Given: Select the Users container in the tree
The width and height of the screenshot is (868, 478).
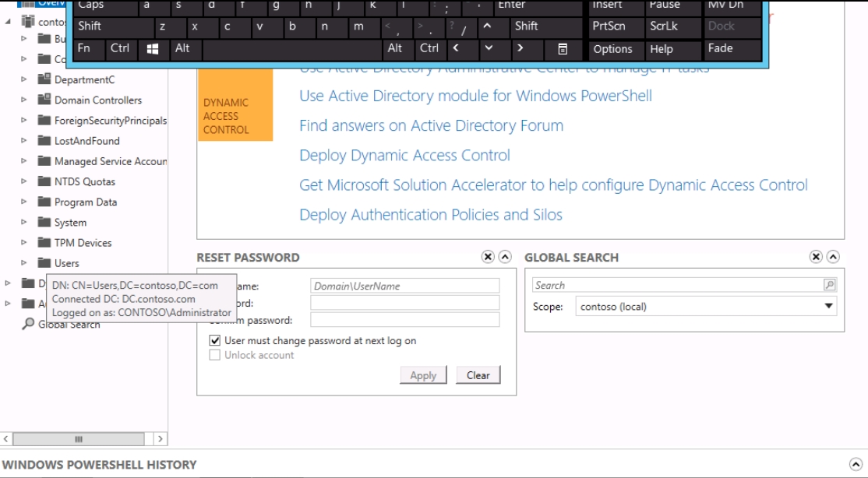Looking at the screenshot, I should click(x=66, y=263).
